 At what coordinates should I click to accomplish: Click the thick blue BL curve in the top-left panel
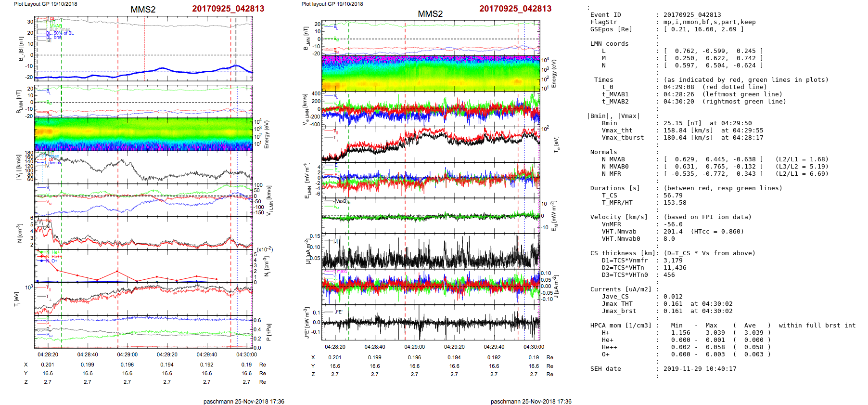point(164,68)
